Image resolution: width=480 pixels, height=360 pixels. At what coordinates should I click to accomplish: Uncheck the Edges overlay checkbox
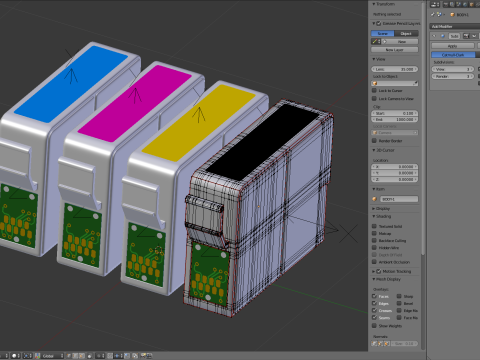(374, 303)
